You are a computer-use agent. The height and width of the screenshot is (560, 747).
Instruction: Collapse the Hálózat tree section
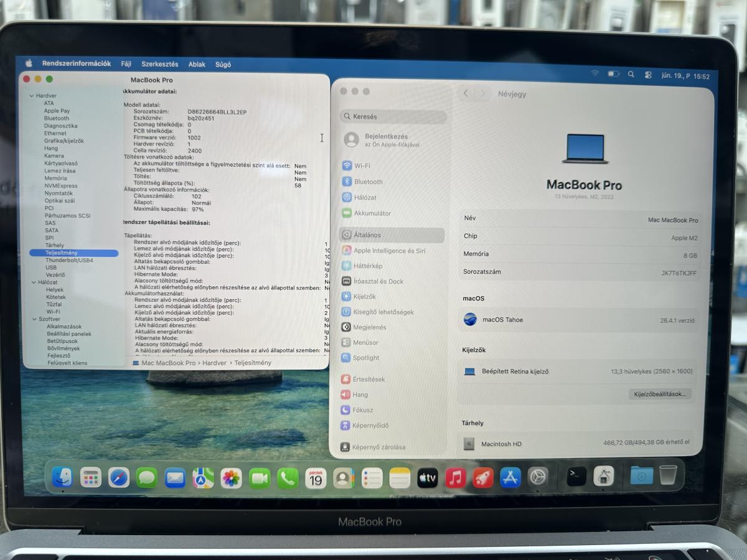tap(33, 282)
